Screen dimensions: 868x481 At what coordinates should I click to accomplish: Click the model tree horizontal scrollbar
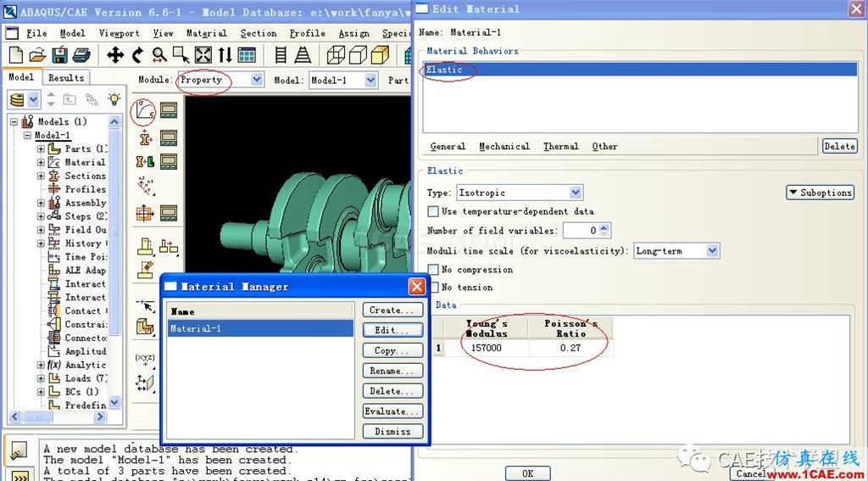pos(57,417)
